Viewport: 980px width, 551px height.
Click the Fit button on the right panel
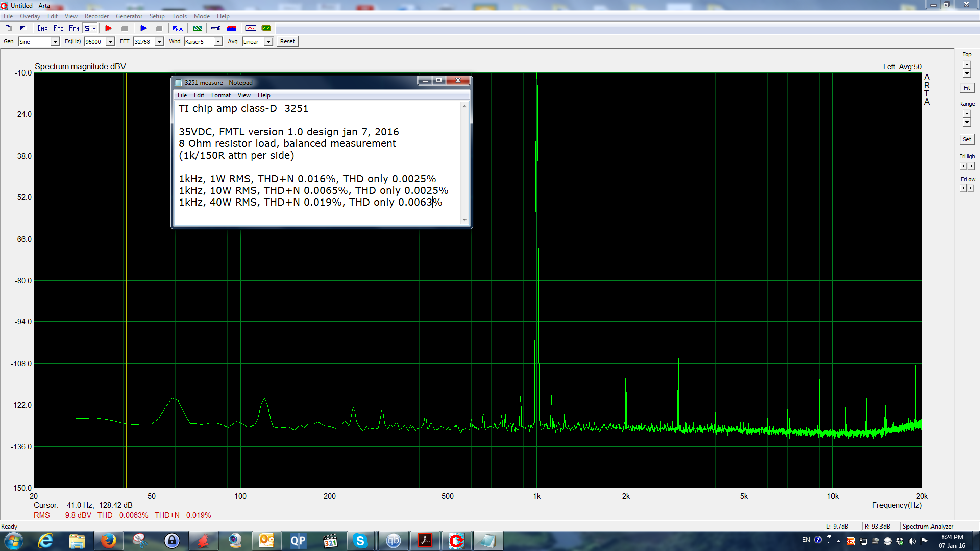tap(967, 88)
